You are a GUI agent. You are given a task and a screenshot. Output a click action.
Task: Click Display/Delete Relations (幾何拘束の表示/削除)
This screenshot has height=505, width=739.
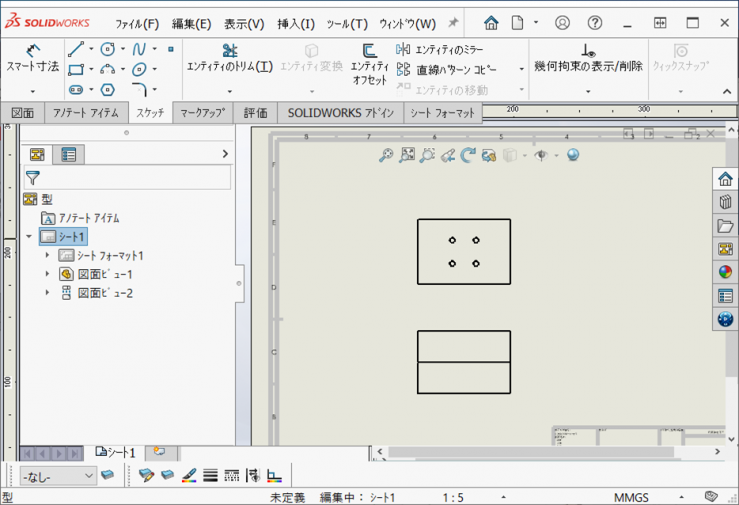pos(588,58)
